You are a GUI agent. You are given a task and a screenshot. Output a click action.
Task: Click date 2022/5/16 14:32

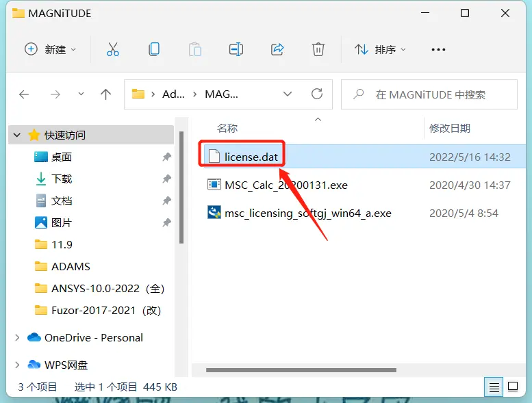(470, 157)
